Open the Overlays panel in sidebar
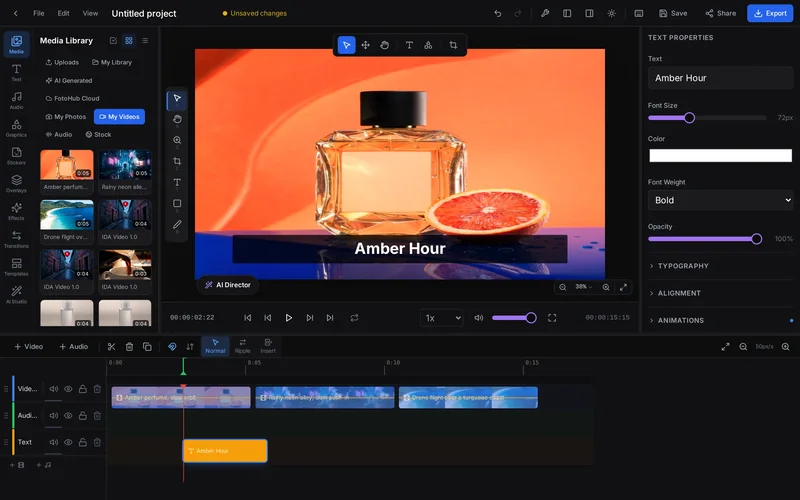800x500 pixels. tap(16, 184)
